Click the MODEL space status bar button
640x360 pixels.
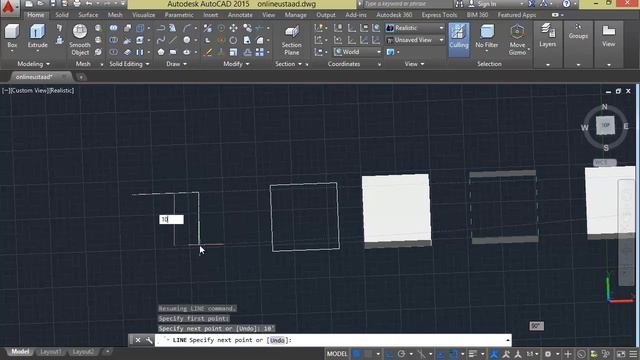[337, 354]
